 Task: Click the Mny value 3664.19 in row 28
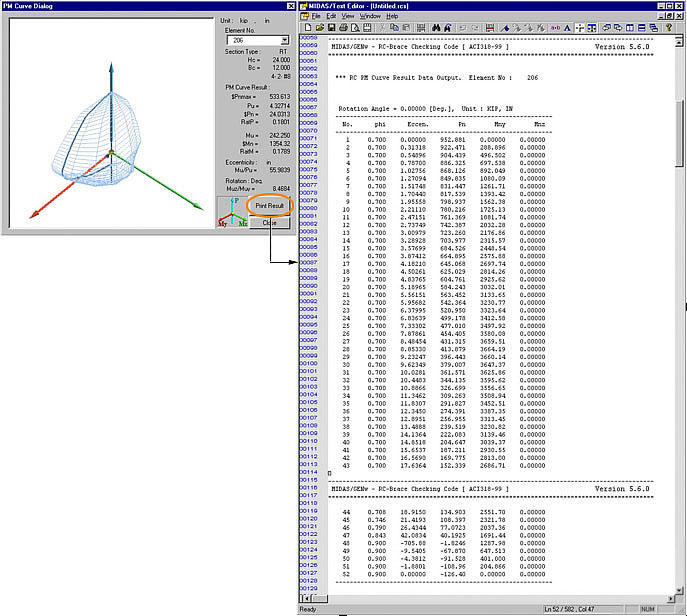pyautogui.click(x=492, y=349)
